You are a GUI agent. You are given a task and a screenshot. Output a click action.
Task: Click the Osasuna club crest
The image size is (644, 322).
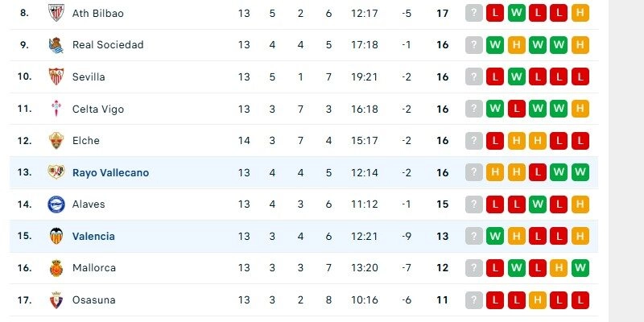tap(56, 299)
